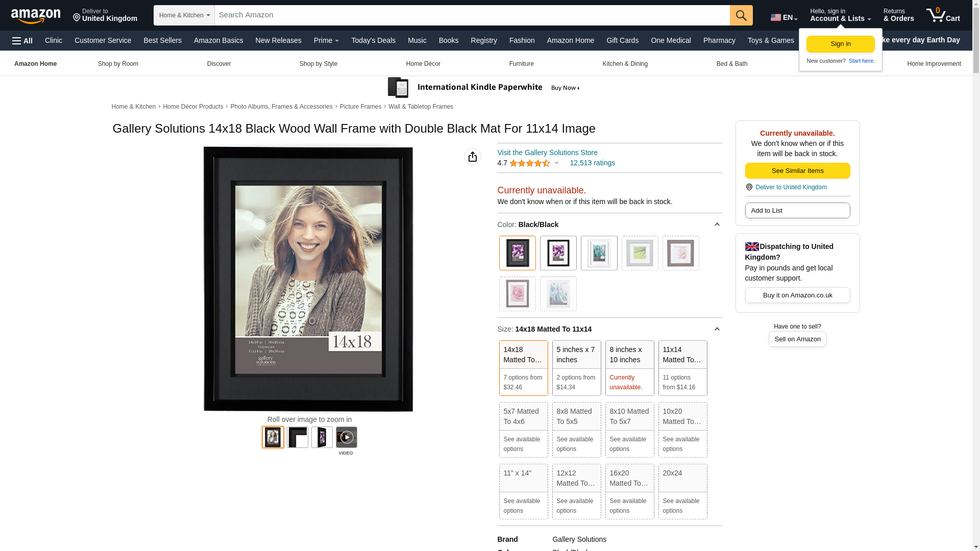
Task: Open the All hamburger menu
Action: (x=22, y=41)
